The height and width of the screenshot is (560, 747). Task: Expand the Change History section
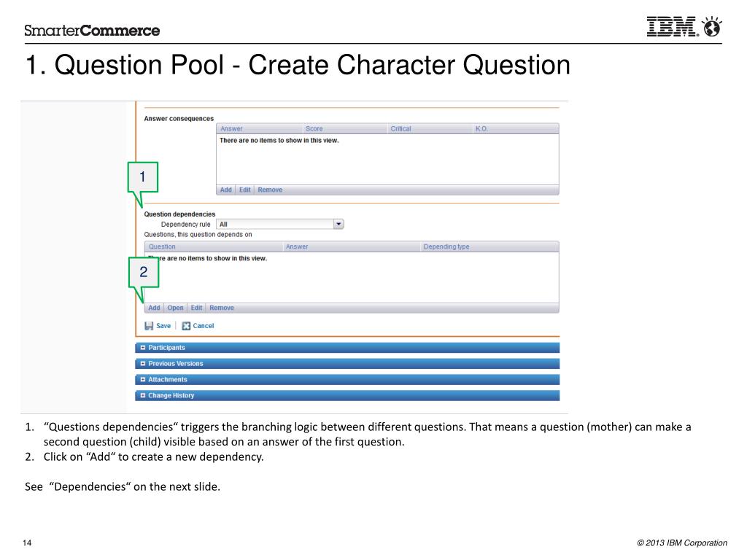point(347,395)
